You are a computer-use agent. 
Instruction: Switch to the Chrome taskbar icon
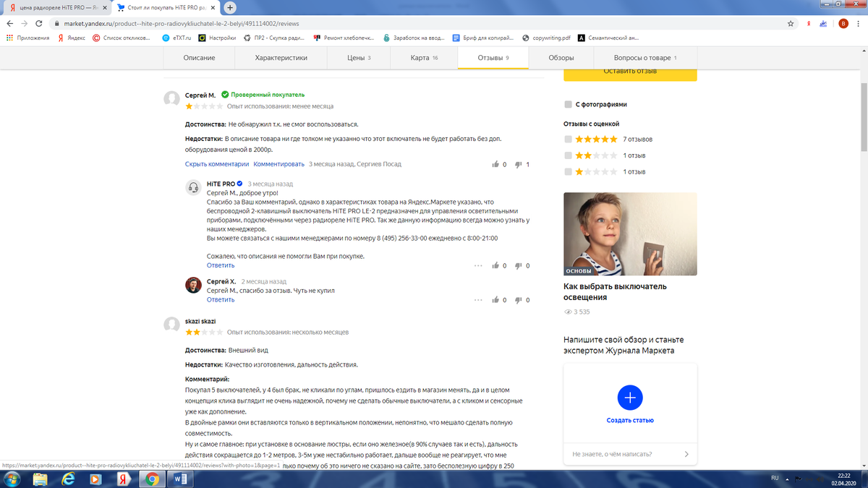click(152, 479)
